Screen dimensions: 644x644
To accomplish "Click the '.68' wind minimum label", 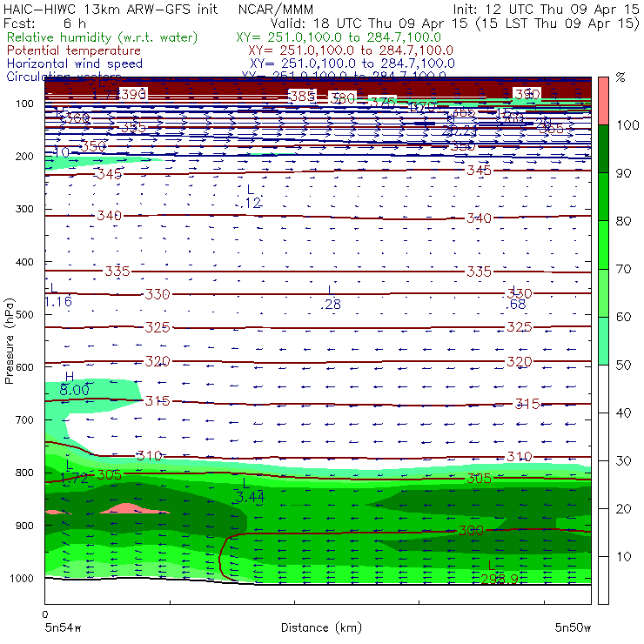I will tap(515, 305).
